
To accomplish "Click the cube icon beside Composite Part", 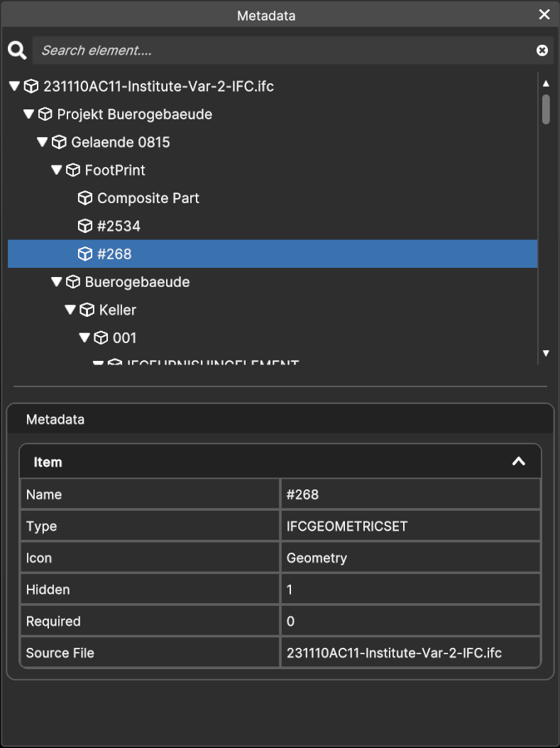I will 85,198.
